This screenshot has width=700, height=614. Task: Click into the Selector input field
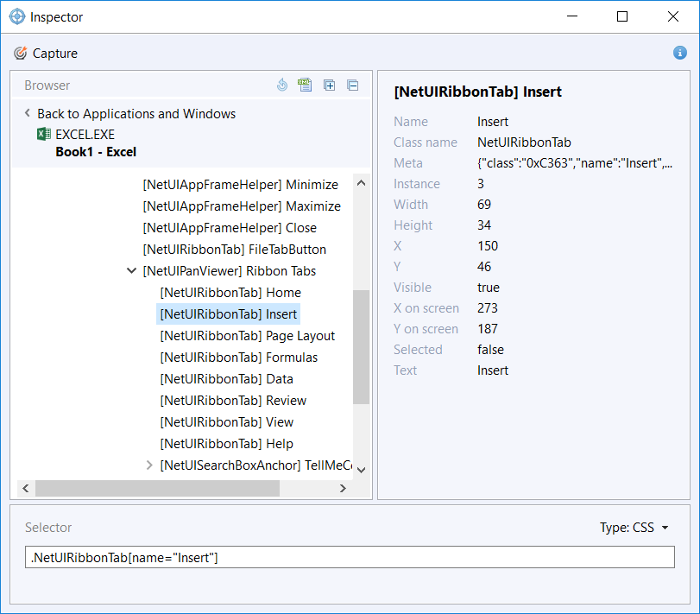[350, 557]
